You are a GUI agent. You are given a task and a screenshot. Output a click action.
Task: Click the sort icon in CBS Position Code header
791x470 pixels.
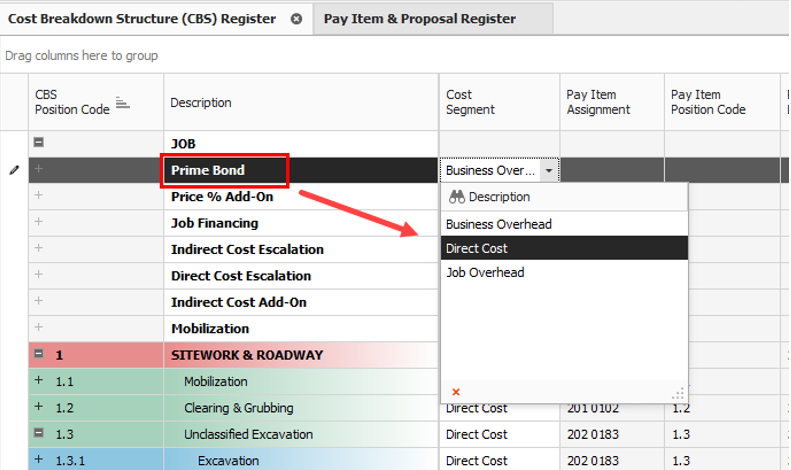[x=122, y=102]
